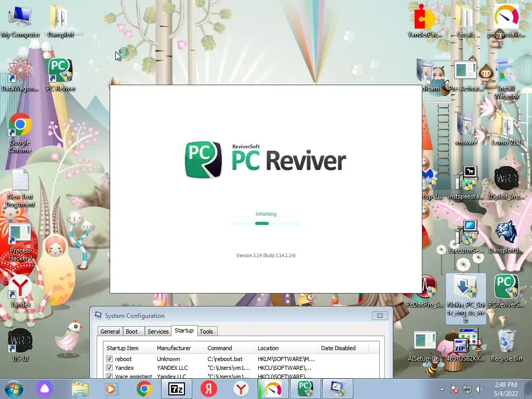Switch to System Configuration taskbar item

point(338,389)
